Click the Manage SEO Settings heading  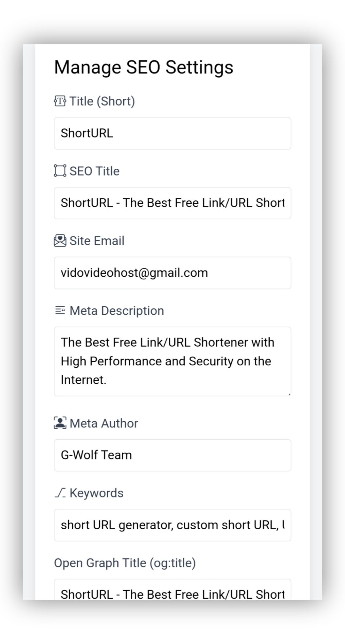[144, 67]
